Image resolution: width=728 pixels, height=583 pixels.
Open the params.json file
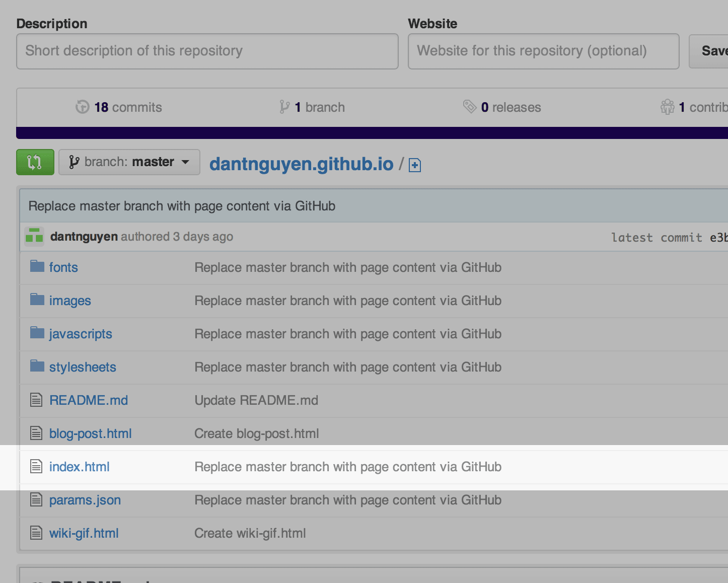pos(85,500)
